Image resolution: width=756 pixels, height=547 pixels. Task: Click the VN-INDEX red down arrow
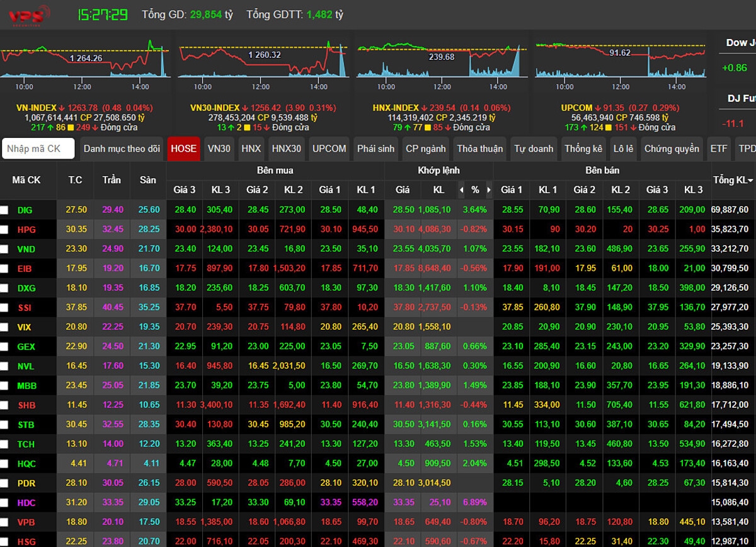coord(61,108)
